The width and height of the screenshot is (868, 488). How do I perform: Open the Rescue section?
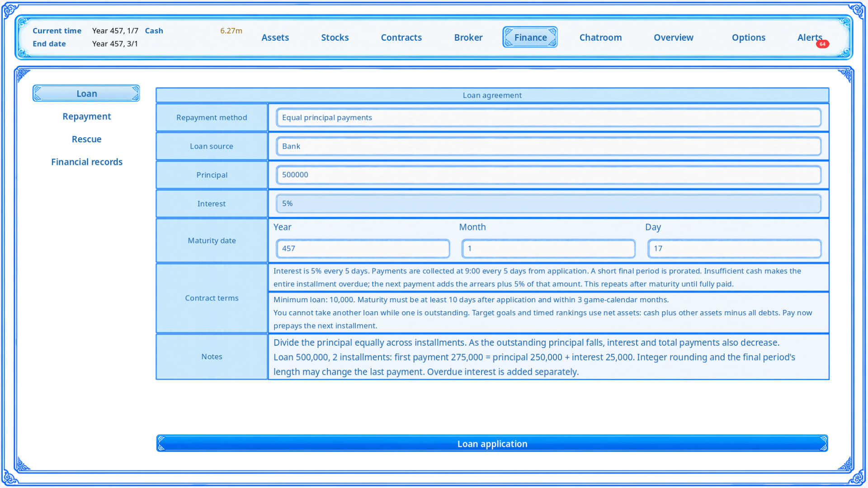[x=86, y=139]
